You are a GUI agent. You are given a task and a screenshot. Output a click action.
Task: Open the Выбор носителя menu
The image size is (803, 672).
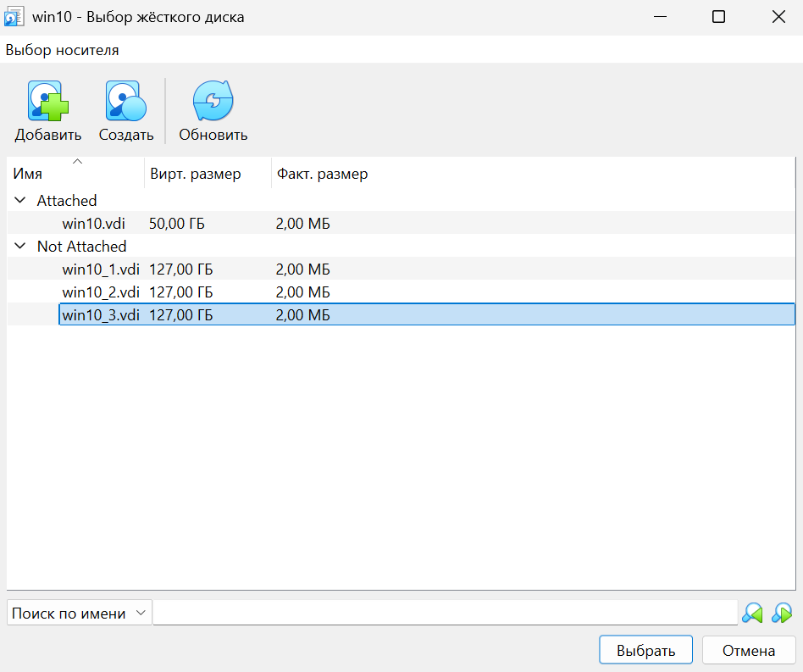click(62, 50)
